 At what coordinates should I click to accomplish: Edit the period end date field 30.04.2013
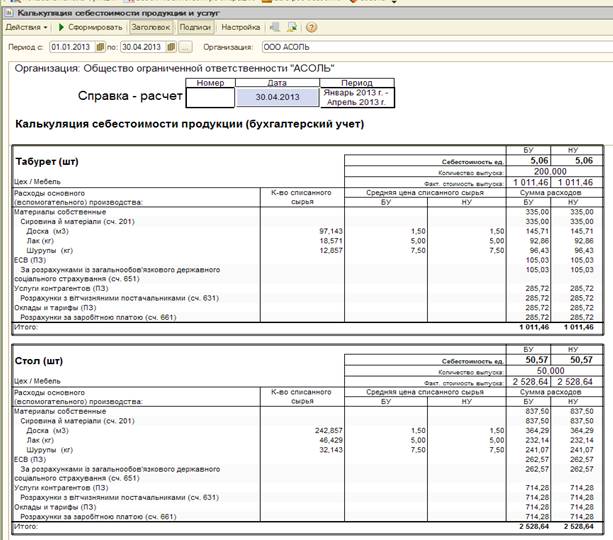143,47
